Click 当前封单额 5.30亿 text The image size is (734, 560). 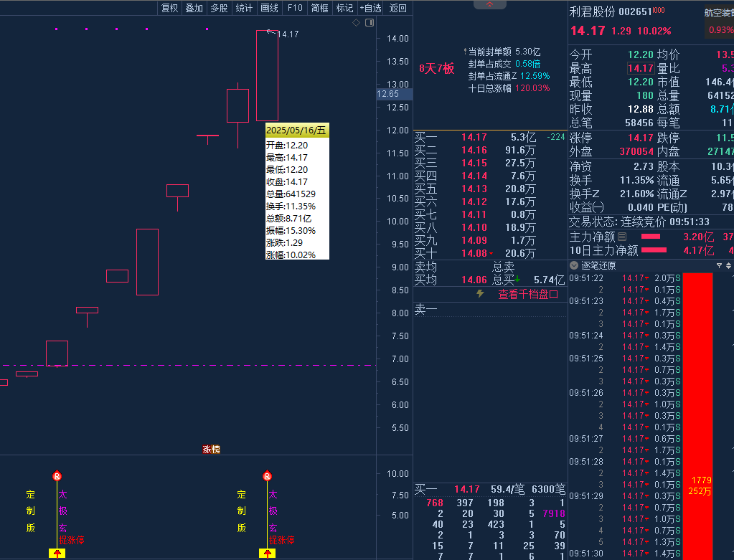coord(504,52)
